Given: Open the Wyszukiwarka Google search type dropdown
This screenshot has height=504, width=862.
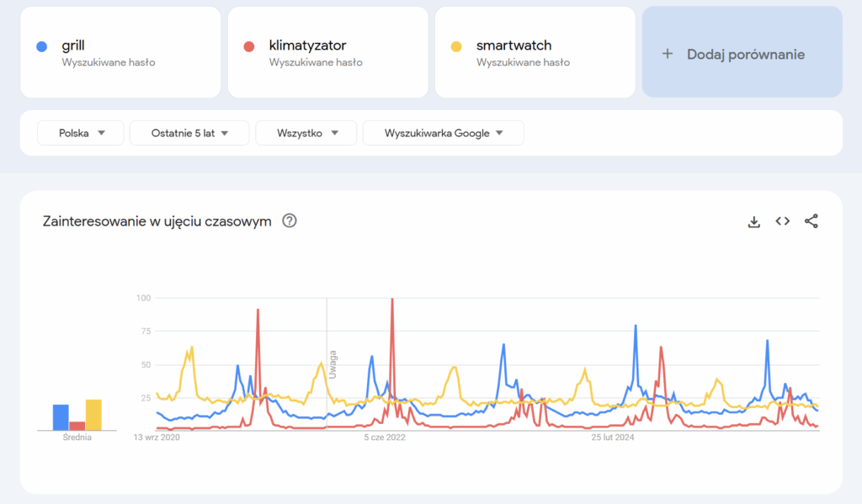Looking at the screenshot, I should pos(443,133).
